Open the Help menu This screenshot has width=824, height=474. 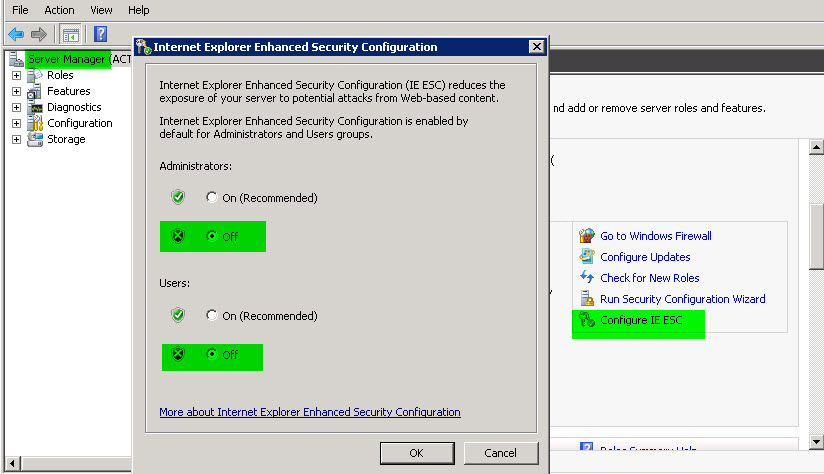click(139, 10)
